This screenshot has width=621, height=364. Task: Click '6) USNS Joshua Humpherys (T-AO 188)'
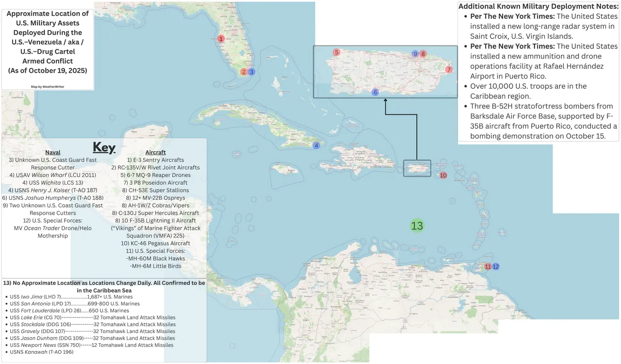coord(52,198)
